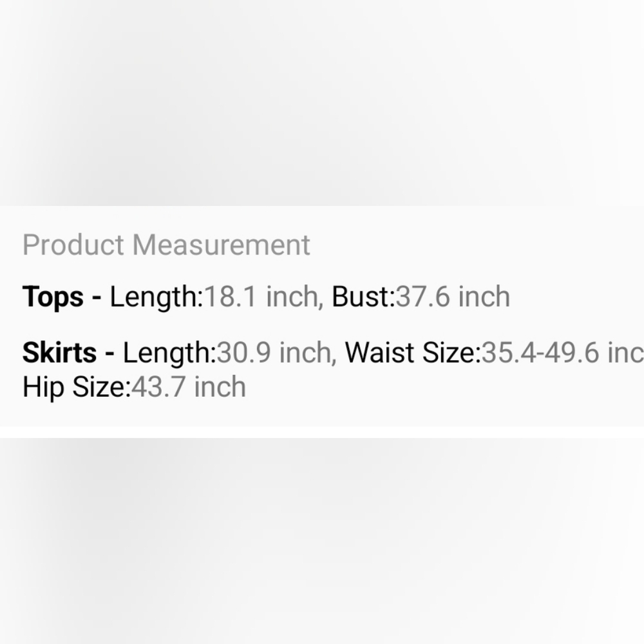Click the 43.7 inch hip value
The image size is (644, 644).
189,387
